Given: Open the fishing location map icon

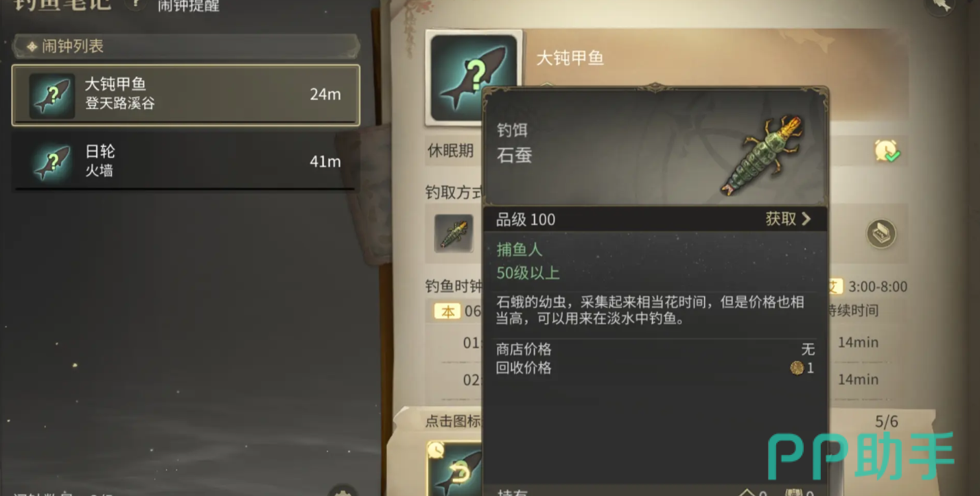Looking at the screenshot, I should tap(881, 234).
